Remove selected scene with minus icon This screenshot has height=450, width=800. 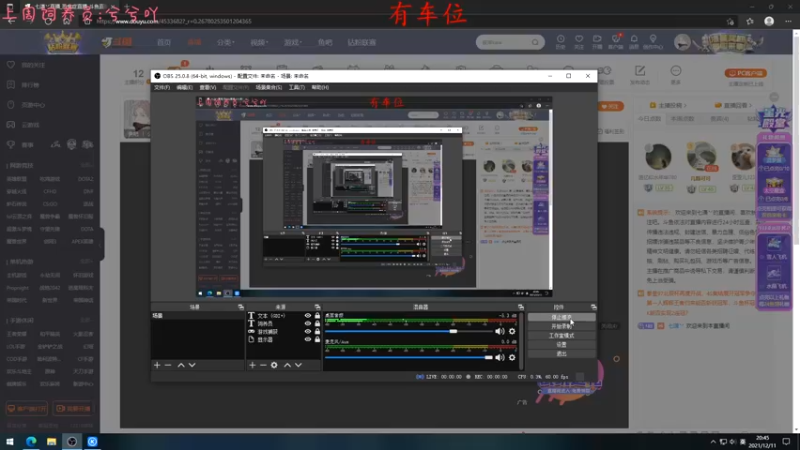[168, 365]
